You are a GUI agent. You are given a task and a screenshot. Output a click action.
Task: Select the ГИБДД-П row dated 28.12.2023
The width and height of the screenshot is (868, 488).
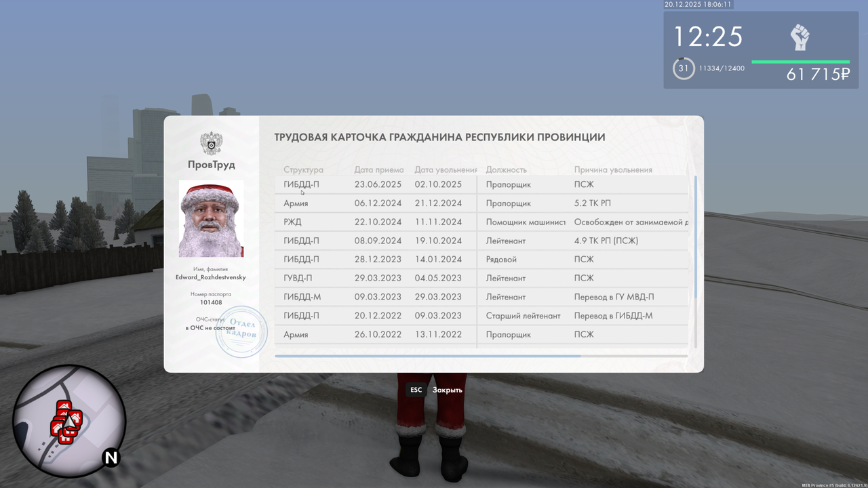click(481, 260)
